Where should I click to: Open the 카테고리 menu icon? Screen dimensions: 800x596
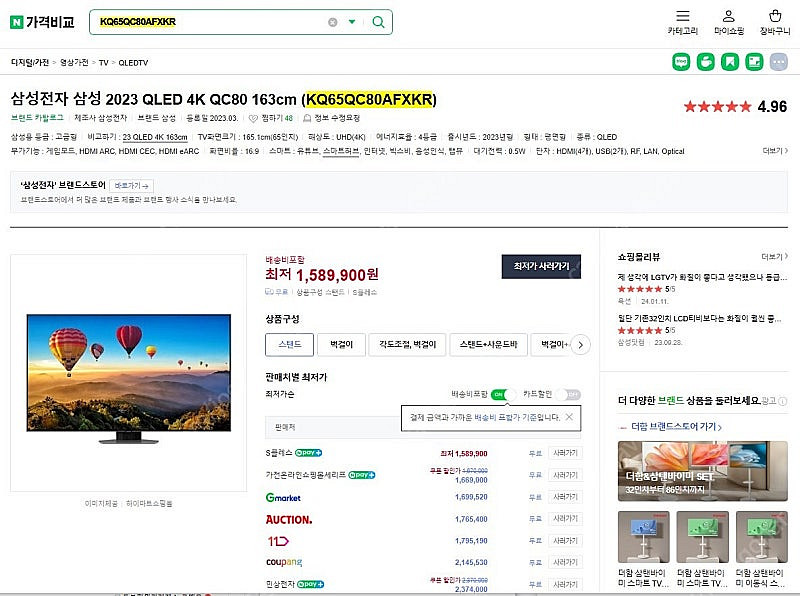tap(682, 23)
